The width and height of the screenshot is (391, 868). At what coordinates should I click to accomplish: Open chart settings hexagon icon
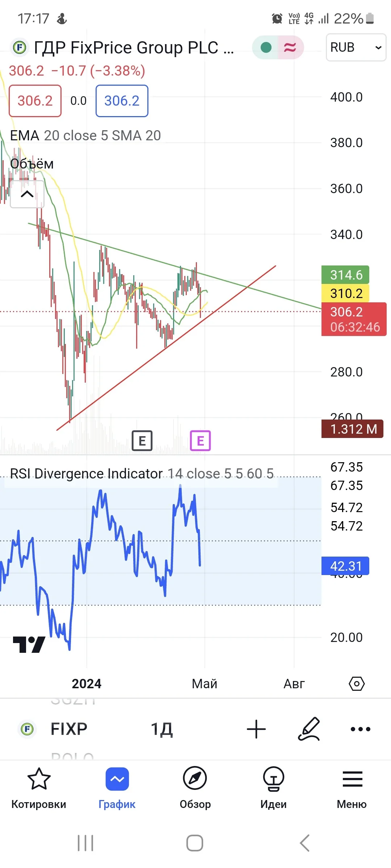click(357, 684)
